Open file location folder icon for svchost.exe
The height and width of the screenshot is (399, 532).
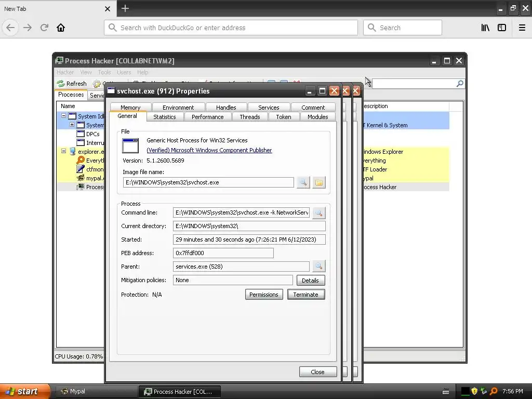pos(319,182)
